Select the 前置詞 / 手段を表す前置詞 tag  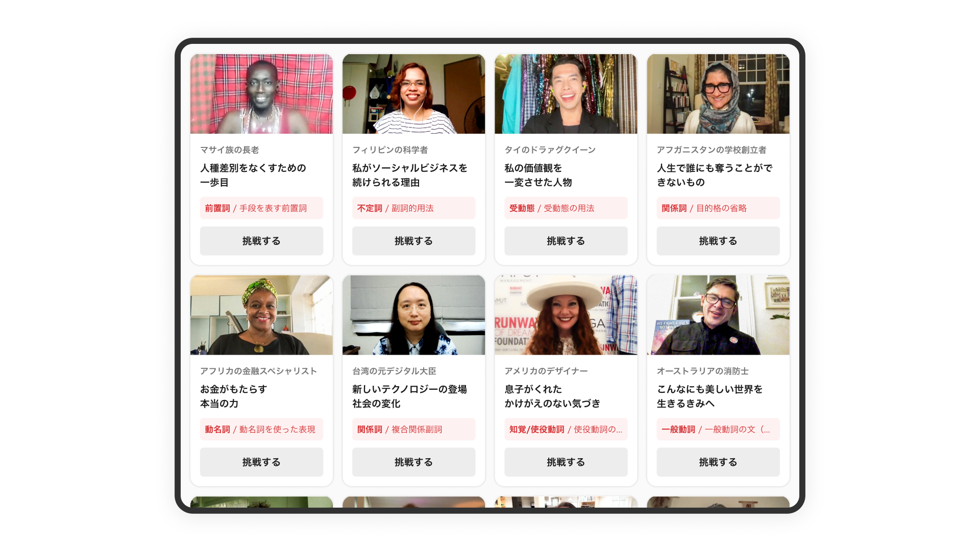pyautogui.click(x=261, y=208)
